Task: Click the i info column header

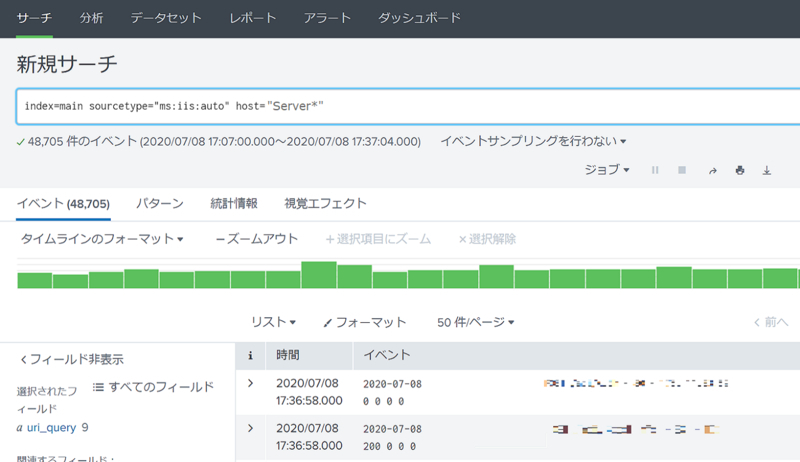Action: coord(250,356)
